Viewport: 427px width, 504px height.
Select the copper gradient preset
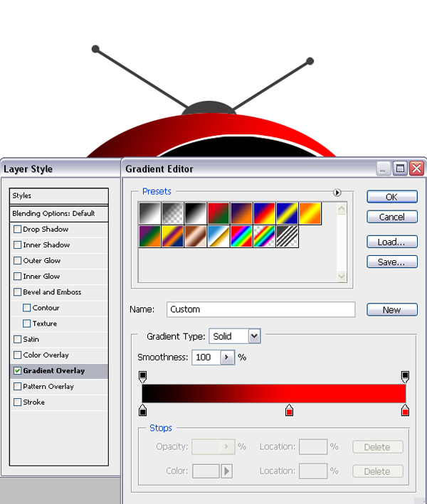[195, 236]
